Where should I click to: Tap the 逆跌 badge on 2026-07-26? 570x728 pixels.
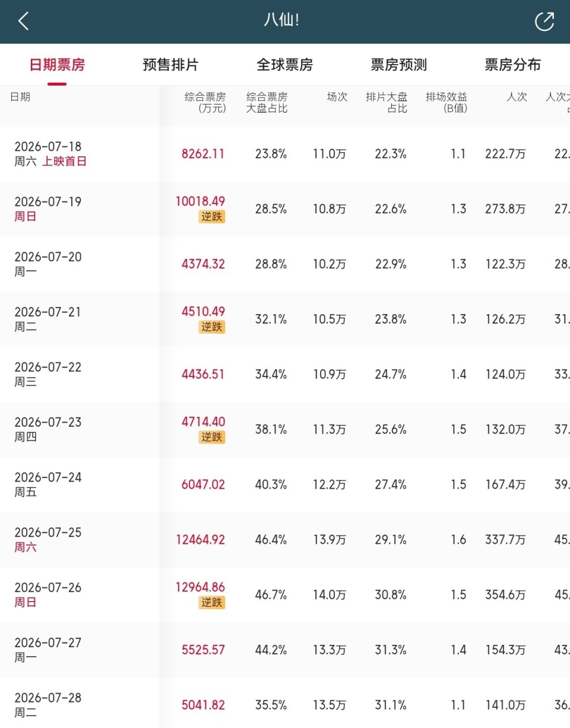click(x=212, y=602)
